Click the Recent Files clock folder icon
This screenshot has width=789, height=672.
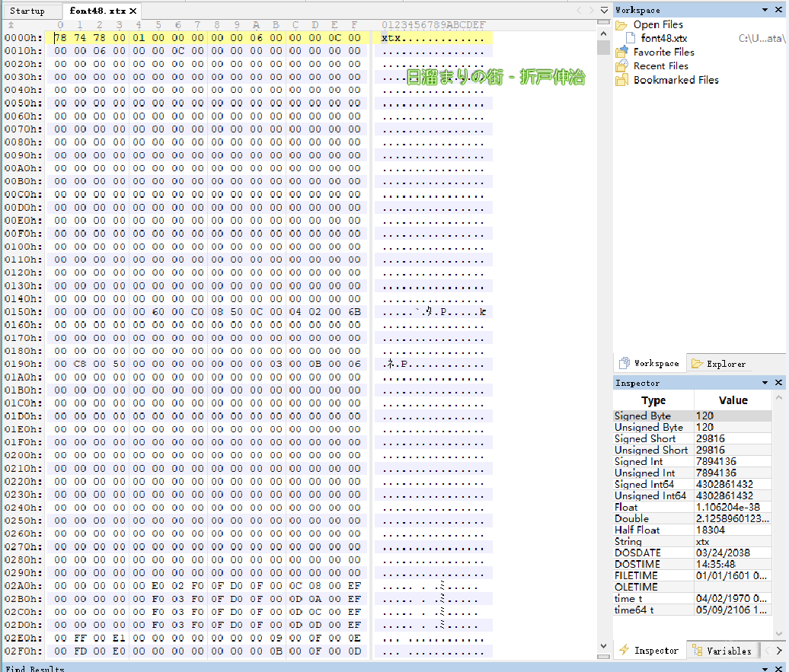(x=622, y=65)
